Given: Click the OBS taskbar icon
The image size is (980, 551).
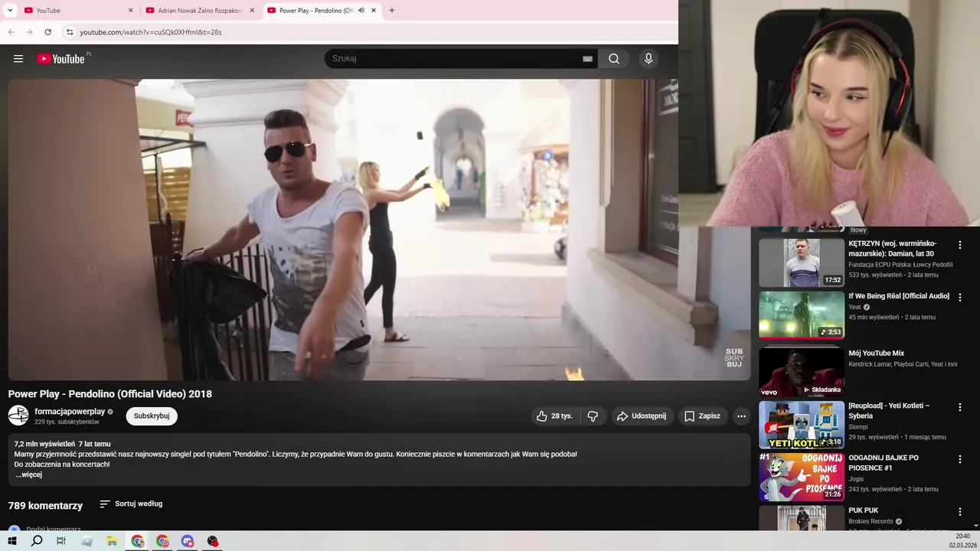Looking at the screenshot, I should point(213,541).
